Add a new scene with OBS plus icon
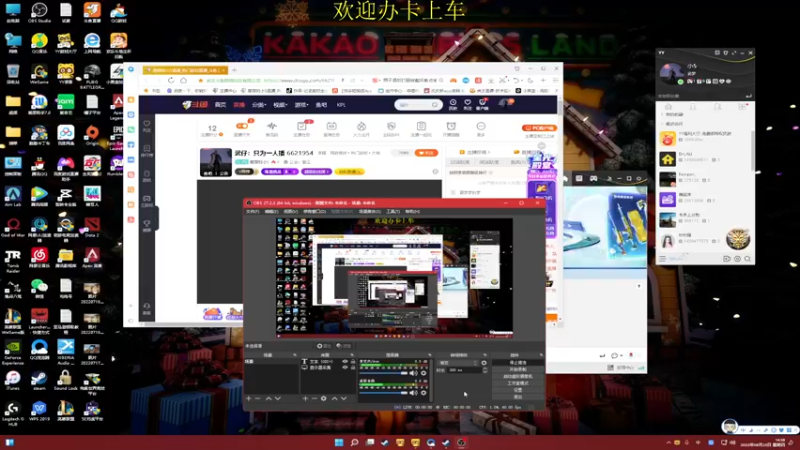800x450 pixels. (x=248, y=398)
